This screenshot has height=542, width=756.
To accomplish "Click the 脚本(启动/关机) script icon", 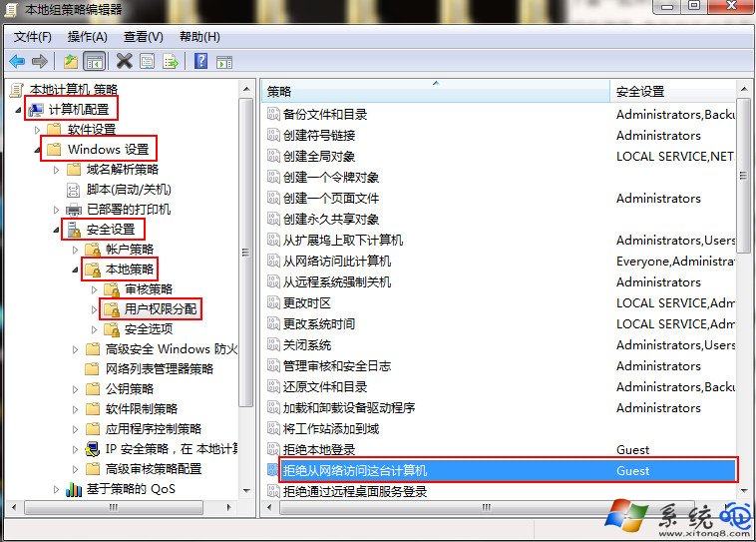I will (x=73, y=190).
